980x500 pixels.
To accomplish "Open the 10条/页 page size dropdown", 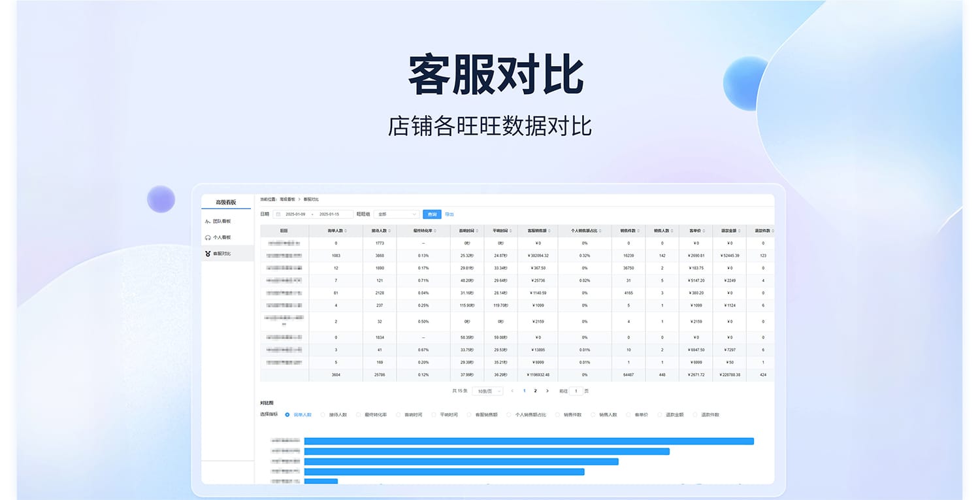I will tap(487, 391).
